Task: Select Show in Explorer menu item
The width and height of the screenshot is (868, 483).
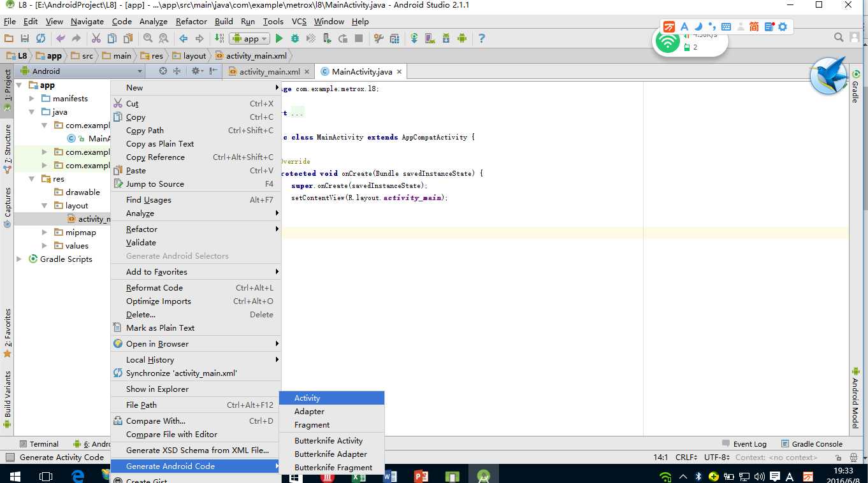Action: [x=196, y=389]
